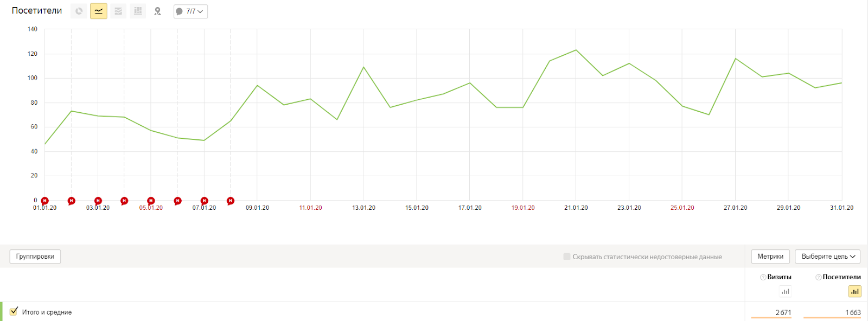Click the holiday marker on 01.01.20

45,201
